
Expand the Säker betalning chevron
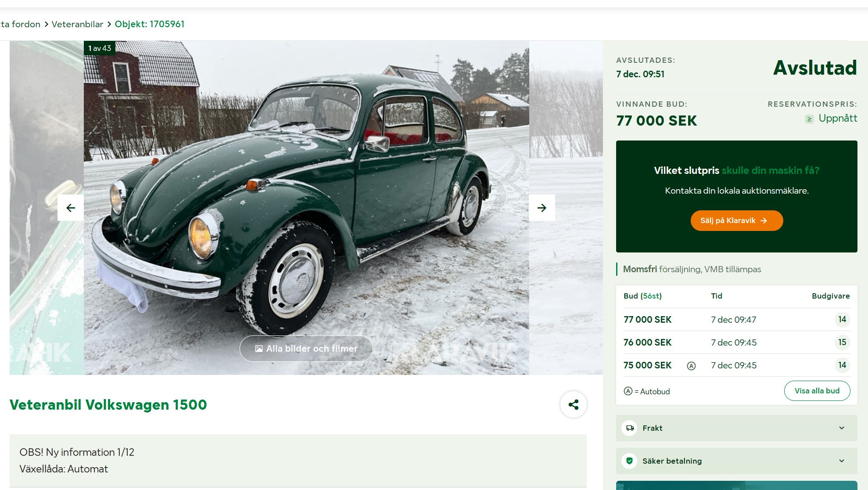(x=842, y=461)
